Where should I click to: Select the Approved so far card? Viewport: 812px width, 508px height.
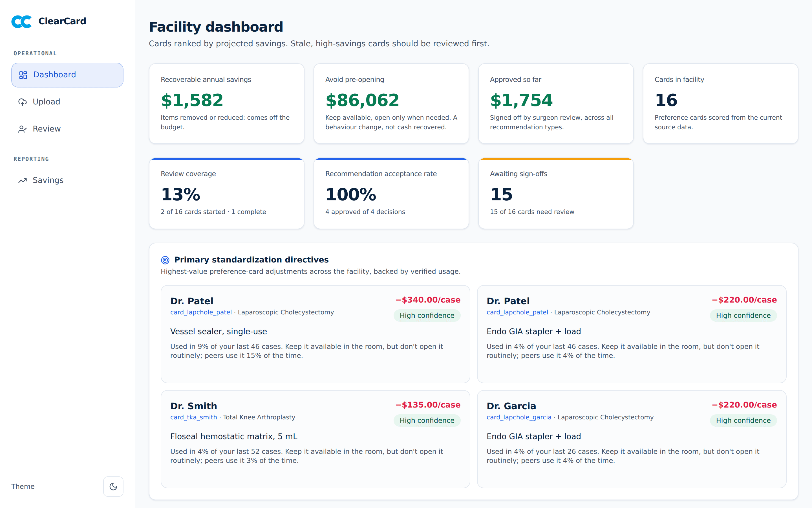pyautogui.click(x=556, y=104)
